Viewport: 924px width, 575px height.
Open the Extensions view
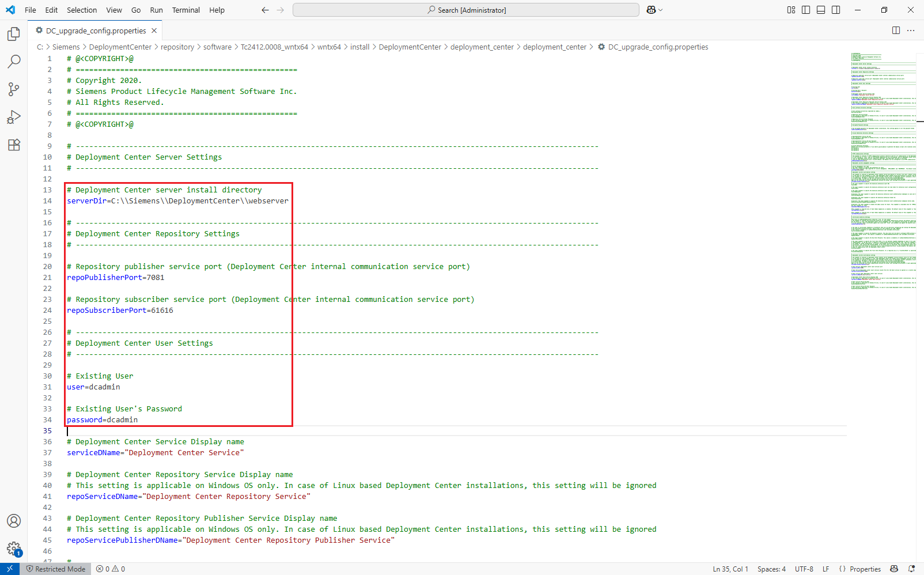tap(13, 145)
